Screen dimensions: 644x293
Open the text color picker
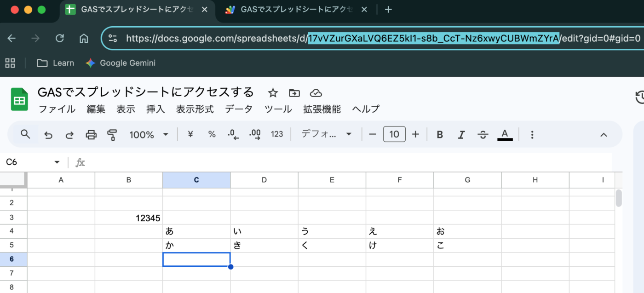coord(505,134)
